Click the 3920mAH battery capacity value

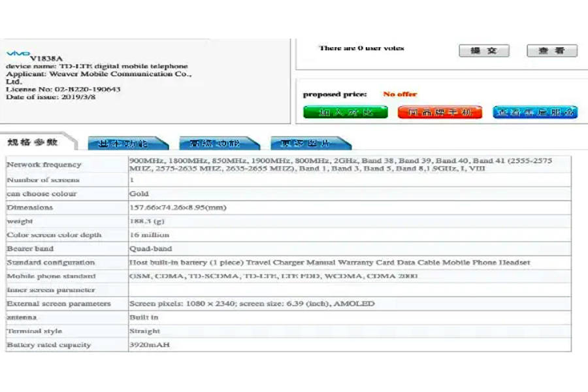pos(150,344)
